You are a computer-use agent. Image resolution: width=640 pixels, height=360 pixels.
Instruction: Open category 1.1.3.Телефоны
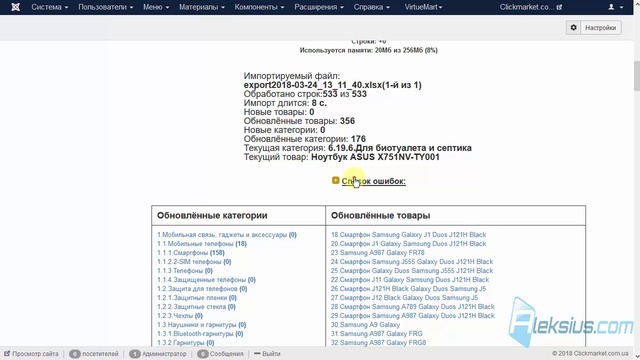pos(184,271)
